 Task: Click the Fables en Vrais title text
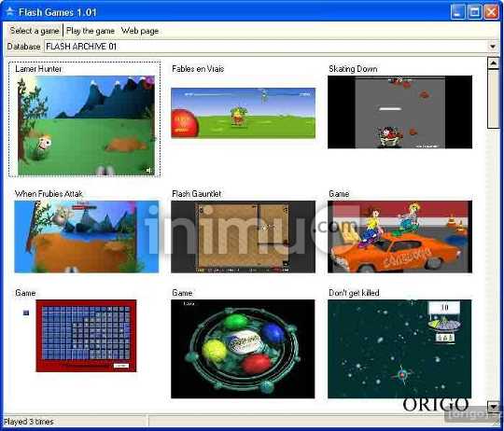click(x=198, y=69)
